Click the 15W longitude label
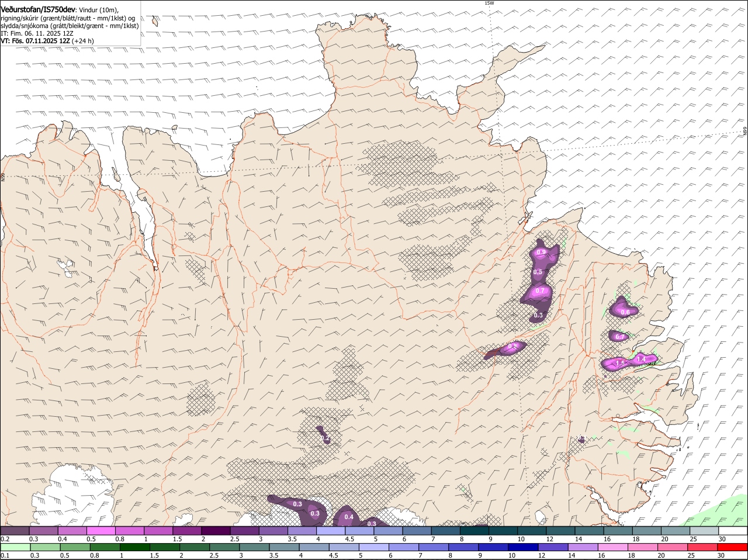This screenshot has height=560, width=748. 489,3
